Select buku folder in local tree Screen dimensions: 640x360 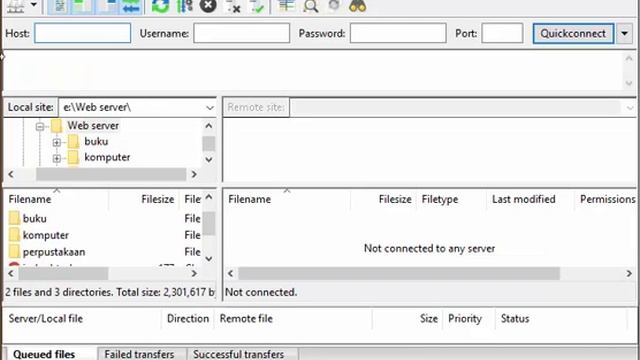[96, 141]
